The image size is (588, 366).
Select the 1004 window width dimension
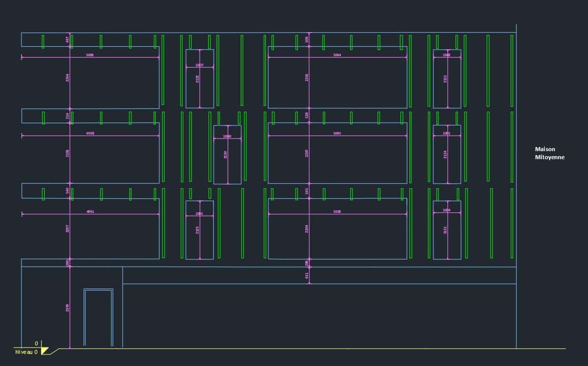point(447,210)
